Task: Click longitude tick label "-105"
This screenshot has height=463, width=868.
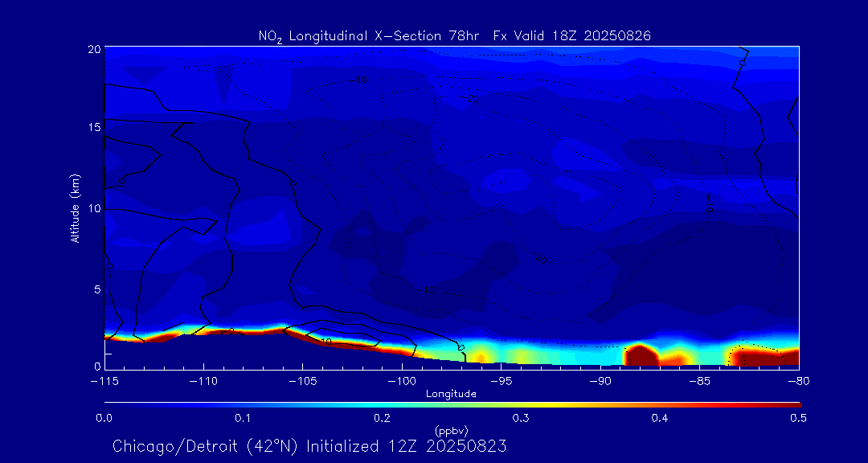Action: coord(302,382)
